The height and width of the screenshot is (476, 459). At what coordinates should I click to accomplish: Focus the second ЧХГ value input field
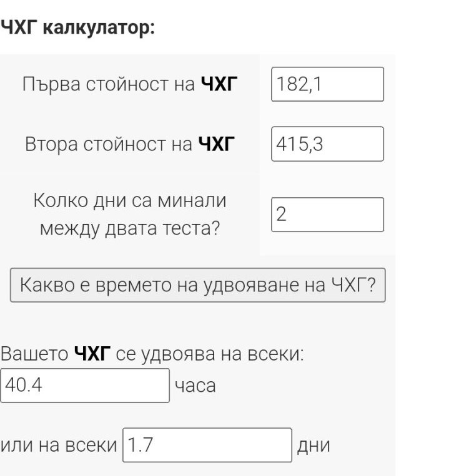point(327,144)
